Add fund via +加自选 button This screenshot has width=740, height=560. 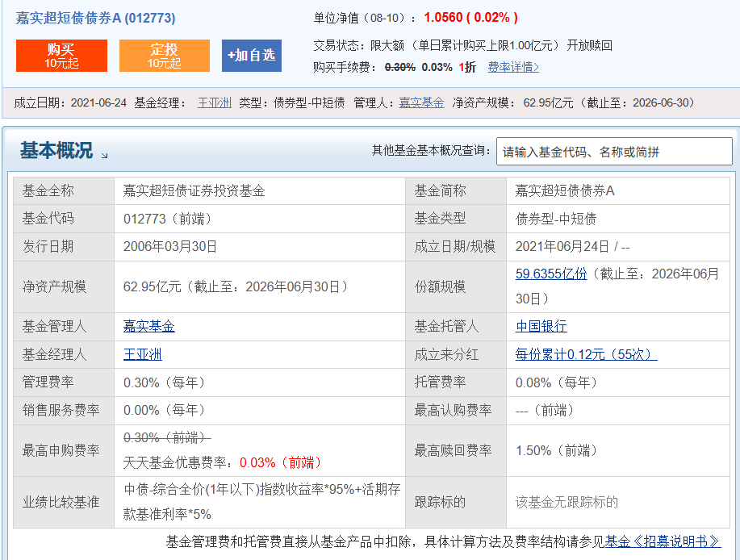252,56
